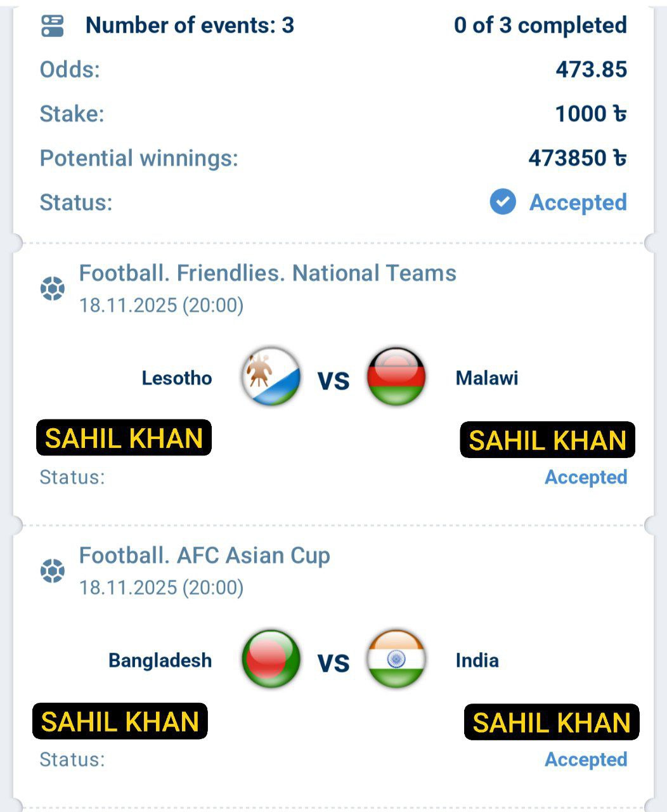Click the football icon beside Friendlies

tap(53, 289)
